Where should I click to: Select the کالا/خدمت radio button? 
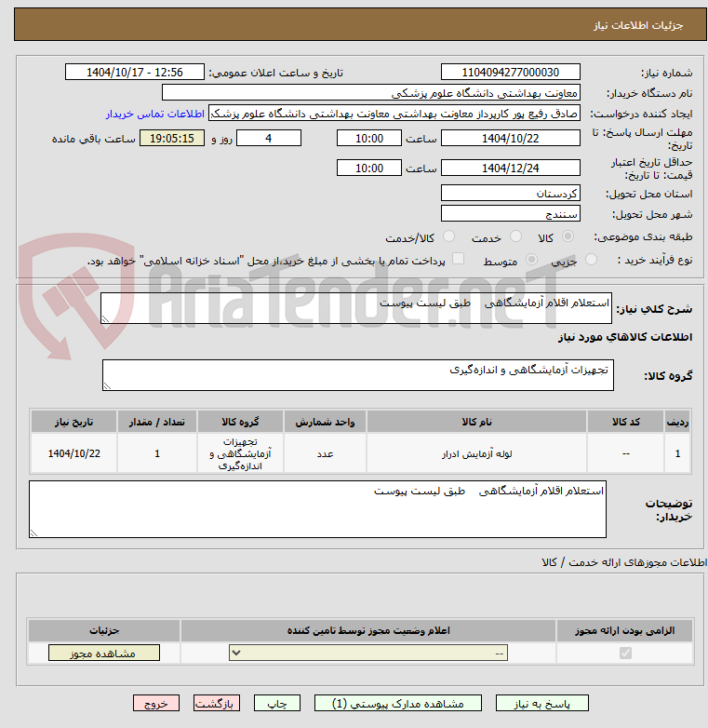[x=448, y=236]
